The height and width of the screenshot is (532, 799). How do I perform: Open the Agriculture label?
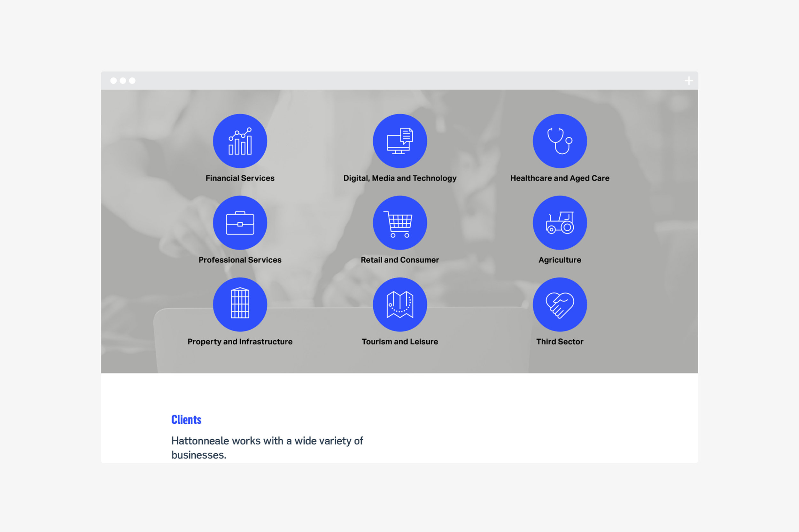click(560, 260)
